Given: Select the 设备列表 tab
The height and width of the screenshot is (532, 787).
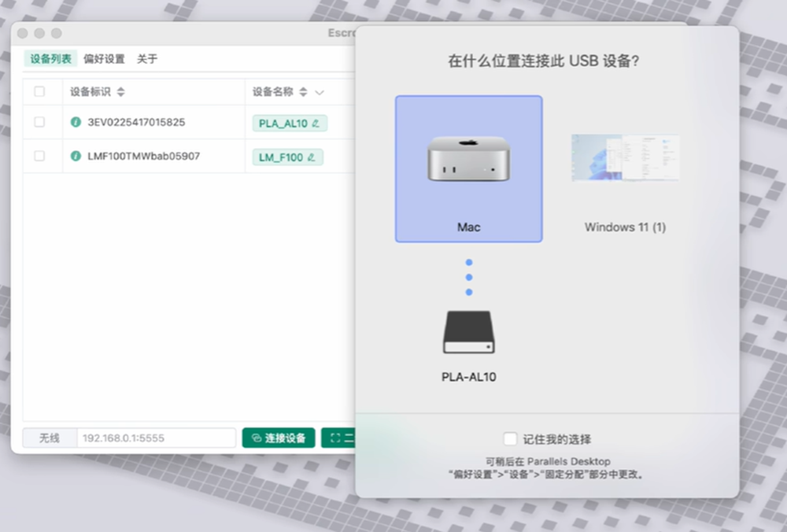Looking at the screenshot, I should coord(51,59).
